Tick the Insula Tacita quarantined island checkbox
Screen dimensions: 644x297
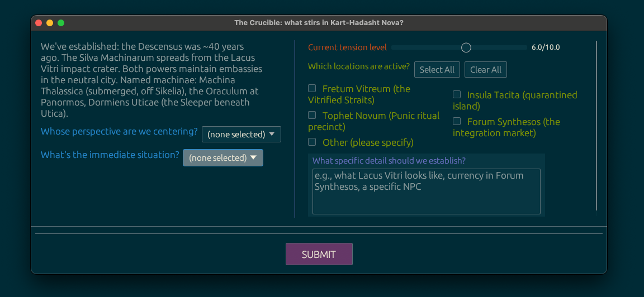tap(457, 94)
